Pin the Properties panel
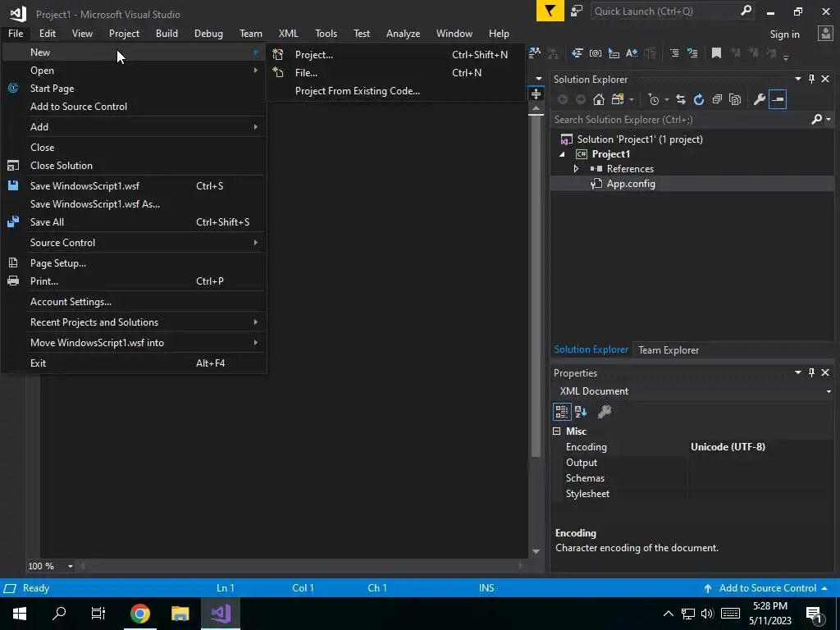Viewport: 840px width, 630px height. (811, 372)
